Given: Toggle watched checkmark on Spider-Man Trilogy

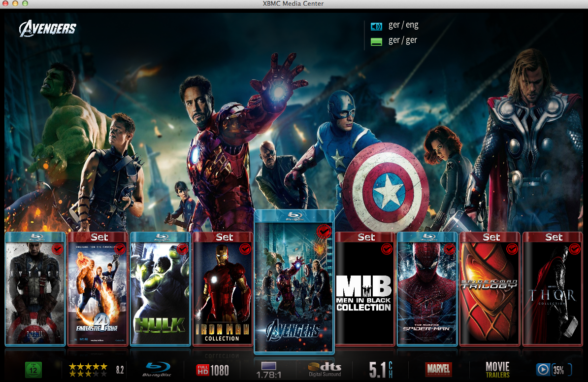Looking at the screenshot, I should pyautogui.click(x=512, y=249).
